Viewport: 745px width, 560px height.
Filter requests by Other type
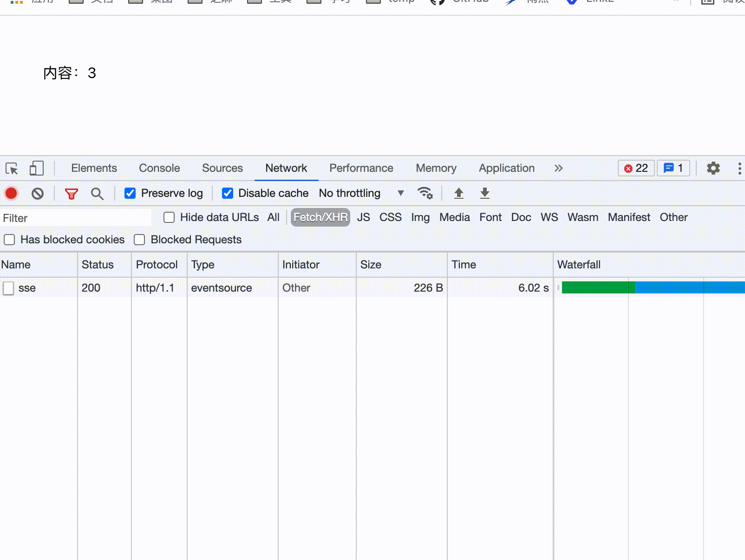tap(674, 217)
